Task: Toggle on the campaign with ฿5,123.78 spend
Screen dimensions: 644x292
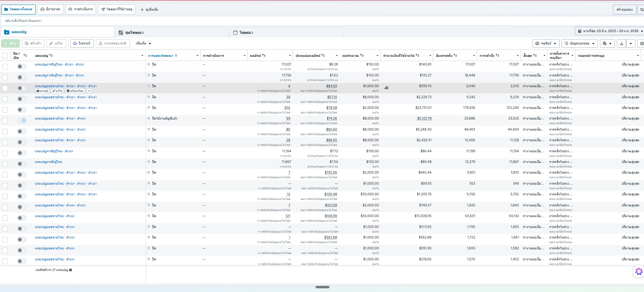Action: (x=22, y=121)
